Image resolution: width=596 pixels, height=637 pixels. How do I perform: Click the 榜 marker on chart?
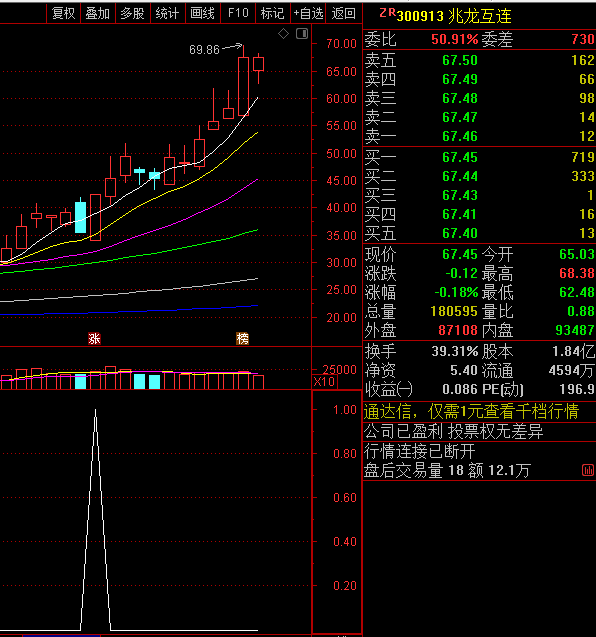243,338
